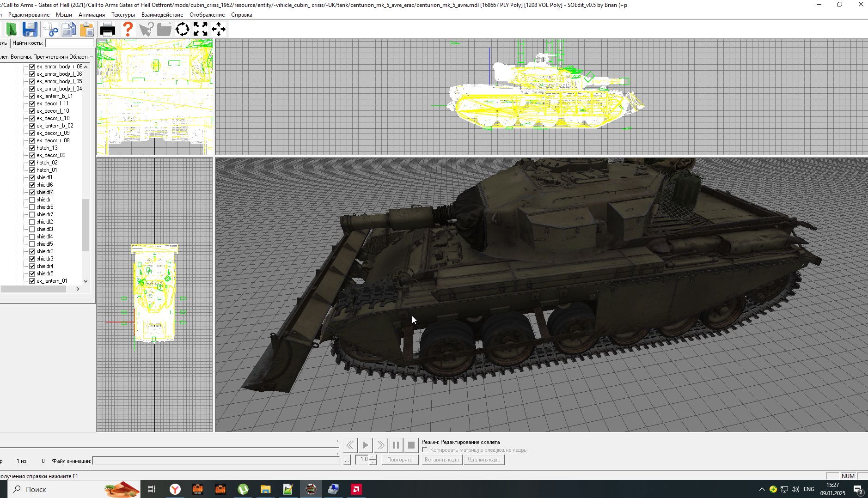
Task: Show hidden tray icons chevron
Action: [762, 489]
